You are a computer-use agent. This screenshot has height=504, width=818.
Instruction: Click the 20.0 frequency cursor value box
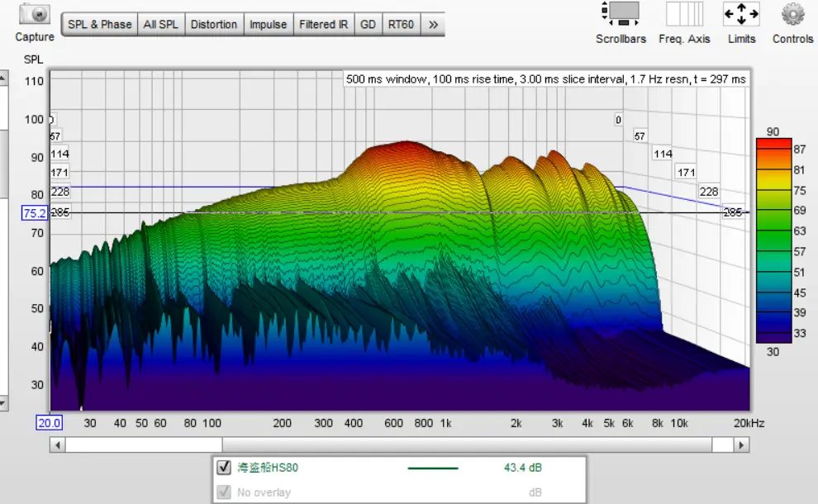pyautogui.click(x=49, y=422)
